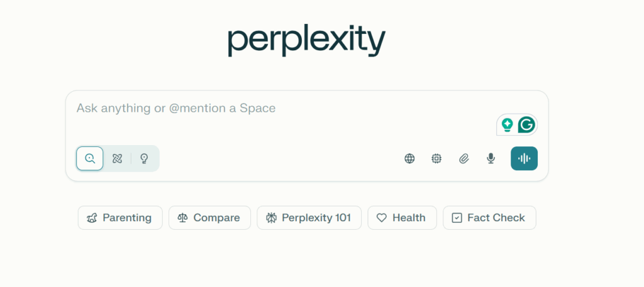
Task: Open the globe sources selector
Action: click(409, 158)
